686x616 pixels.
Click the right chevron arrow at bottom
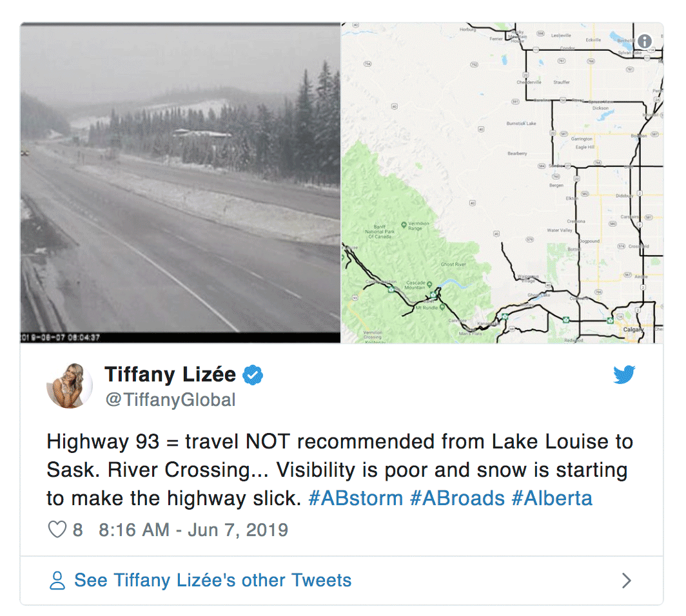pyautogui.click(x=627, y=581)
